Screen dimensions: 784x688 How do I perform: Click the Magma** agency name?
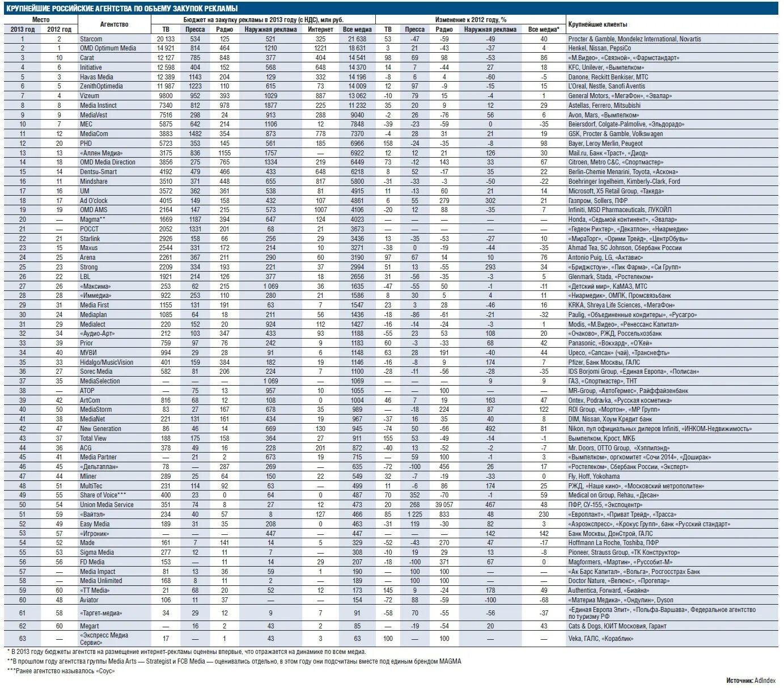coord(92,220)
